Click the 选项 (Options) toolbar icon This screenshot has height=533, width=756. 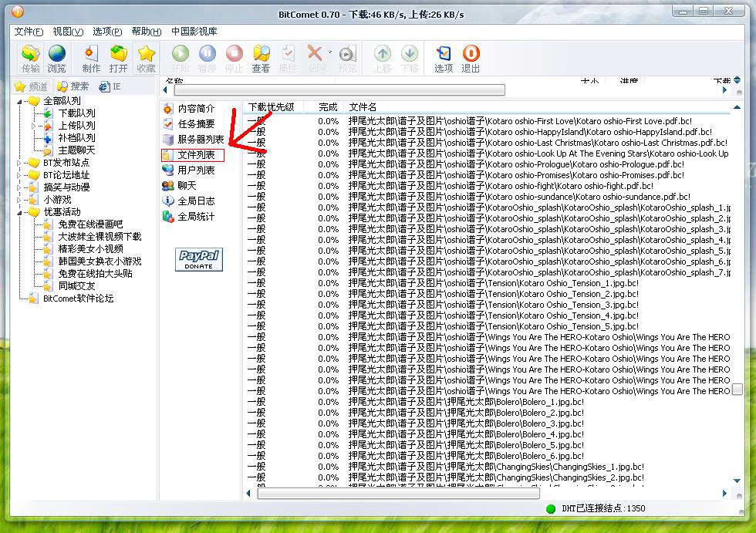[x=444, y=59]
